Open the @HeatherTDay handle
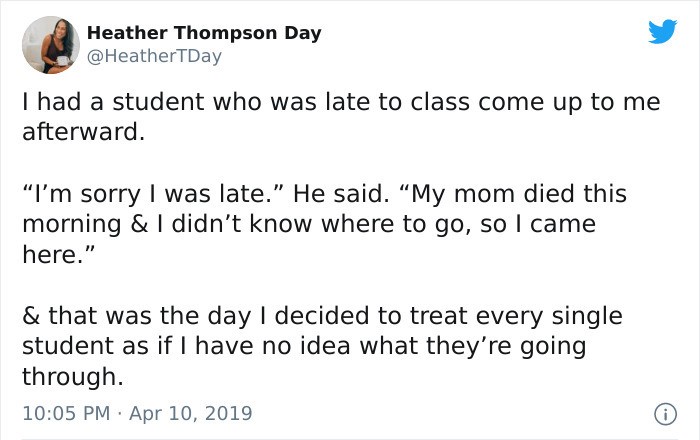This screenshot has width=700, height=440. (154, 56)
